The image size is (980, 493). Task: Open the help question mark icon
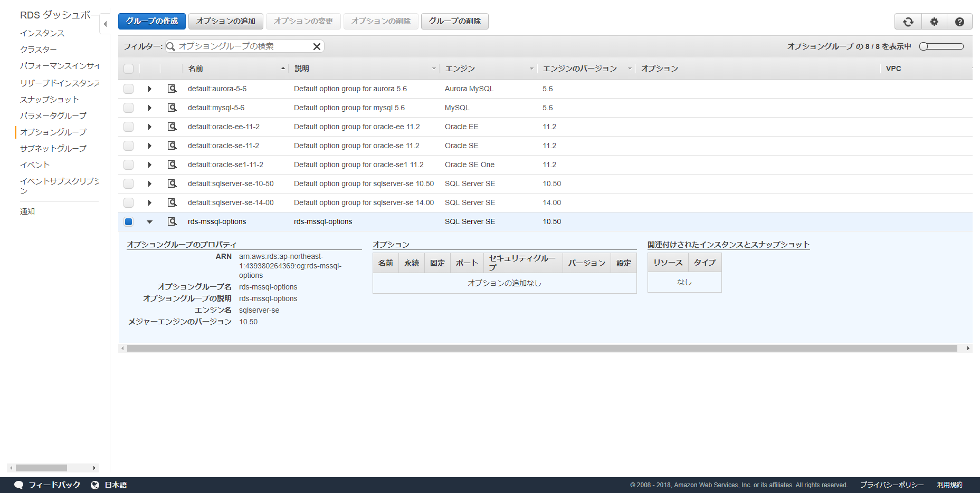pyautogui.click(x=960, y=21)
